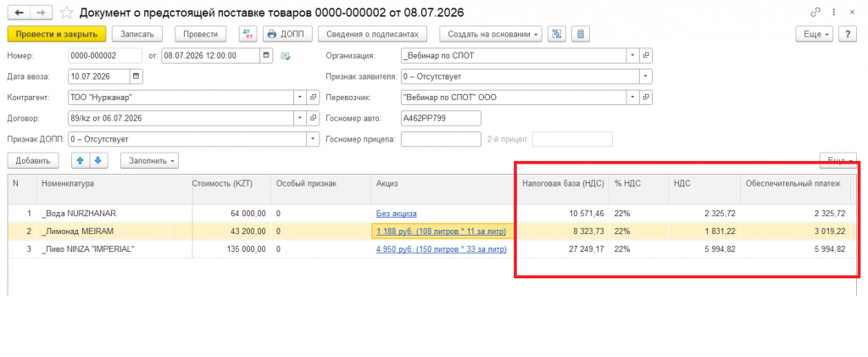Move the row down with the blue arrow
The width and height of the screenshot is (868, 357).
point(98,160)
